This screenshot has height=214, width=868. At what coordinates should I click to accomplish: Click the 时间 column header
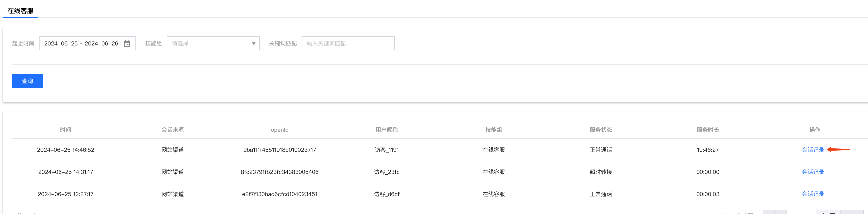pos(65,130)
